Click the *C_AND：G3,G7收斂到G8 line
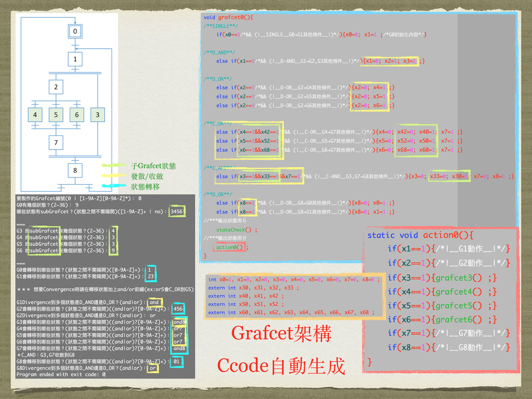The width and height of the screenshot is (532, 399). tap(46, 355)
